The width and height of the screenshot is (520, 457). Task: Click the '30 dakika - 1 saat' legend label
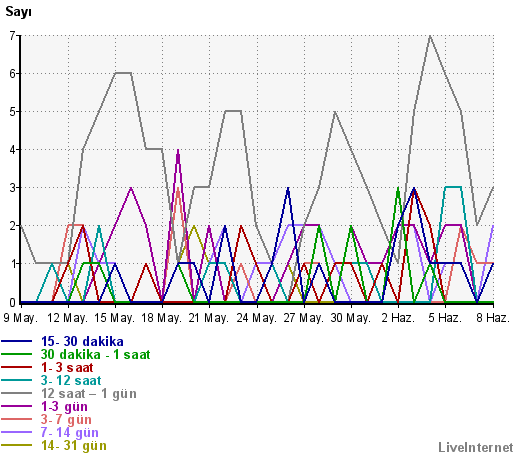tap(95, 354)
